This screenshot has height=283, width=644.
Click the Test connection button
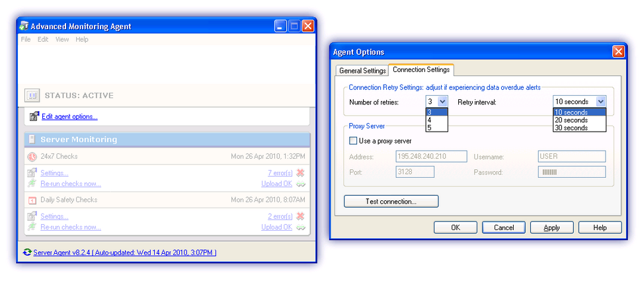[x=391, y=201]
